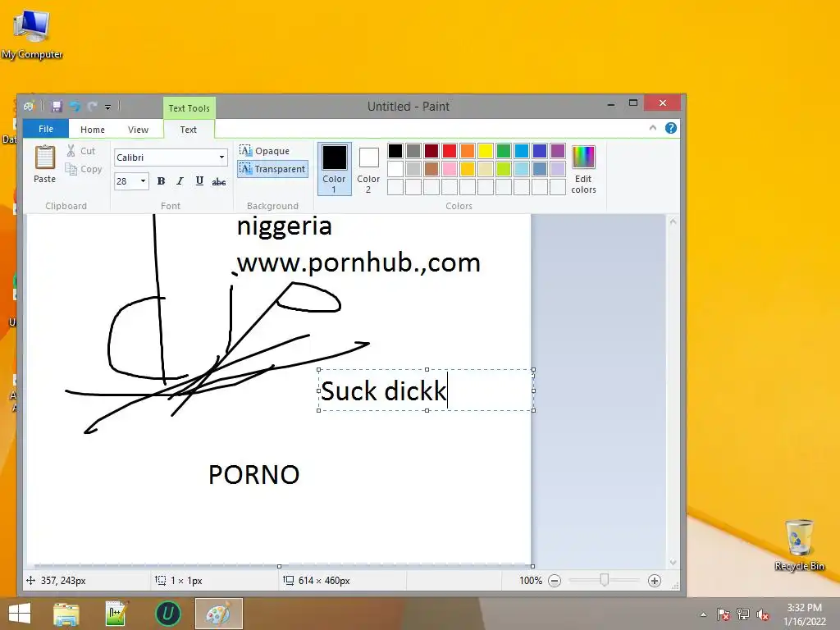This screenshot has height=630, width=840.
Task: Minimize the Paint window
Action: (x=610, y=104)
